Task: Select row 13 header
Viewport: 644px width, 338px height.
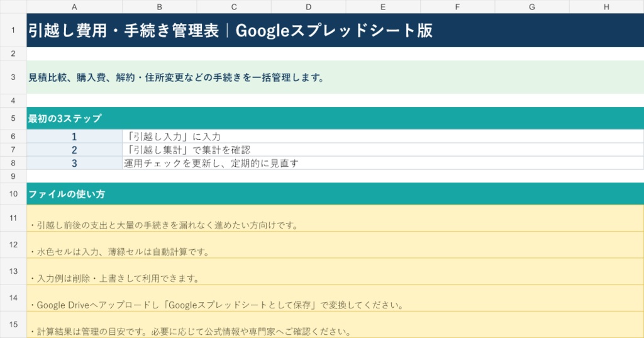Action: [x=13, y=271]
